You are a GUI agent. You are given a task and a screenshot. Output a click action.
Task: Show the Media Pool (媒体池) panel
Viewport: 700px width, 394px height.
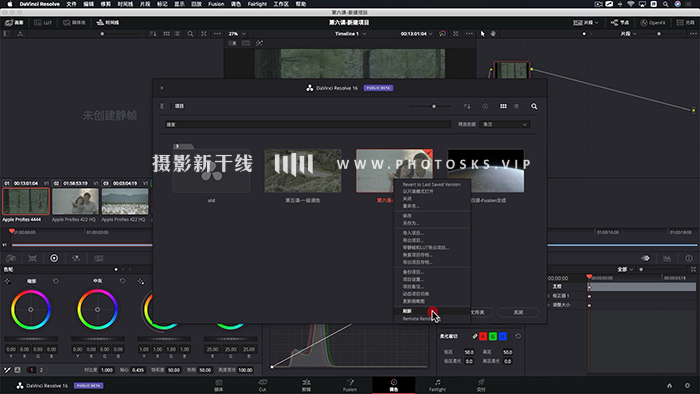[x=74, y=22]
